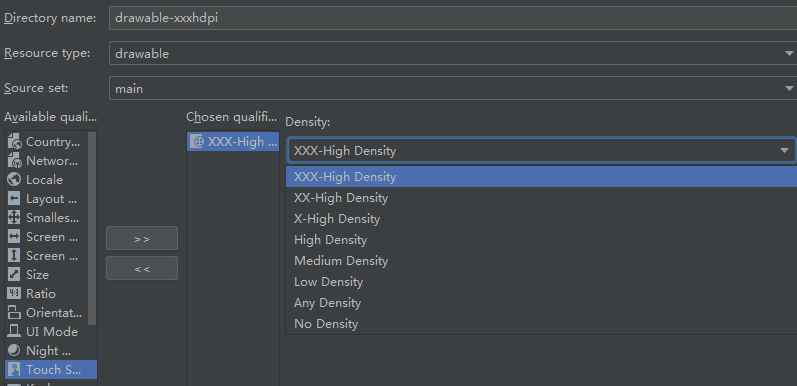797x386 pixels.
Task: Click the Locale globe icon
Action: pos(14,180)
